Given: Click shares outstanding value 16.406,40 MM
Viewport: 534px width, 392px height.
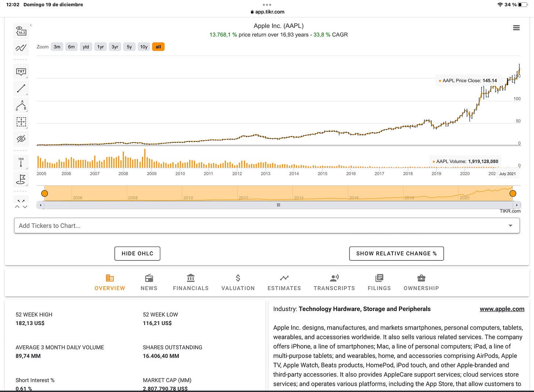Looking at the screenshot, I should point(161,356).
